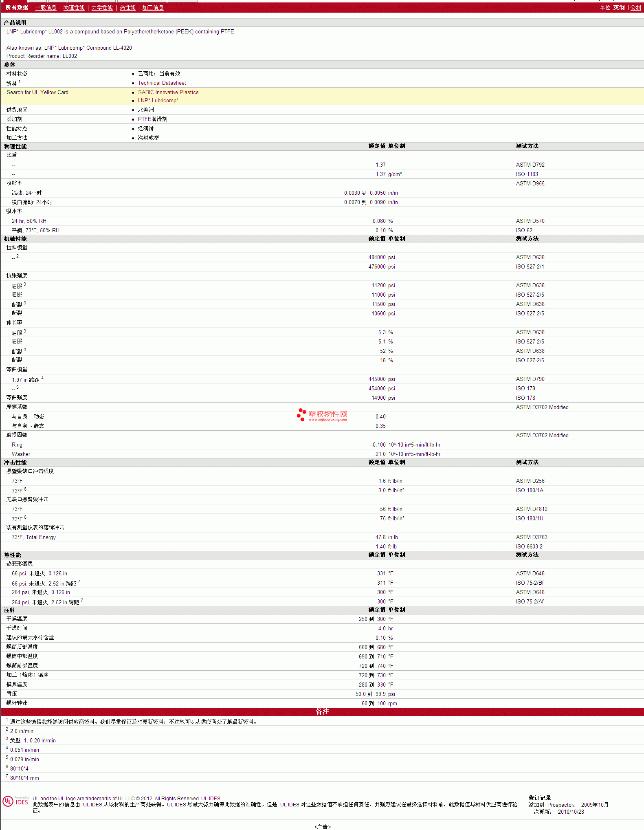Select 公制 units link
Screen dimensions: 644x830
point(635,7)
